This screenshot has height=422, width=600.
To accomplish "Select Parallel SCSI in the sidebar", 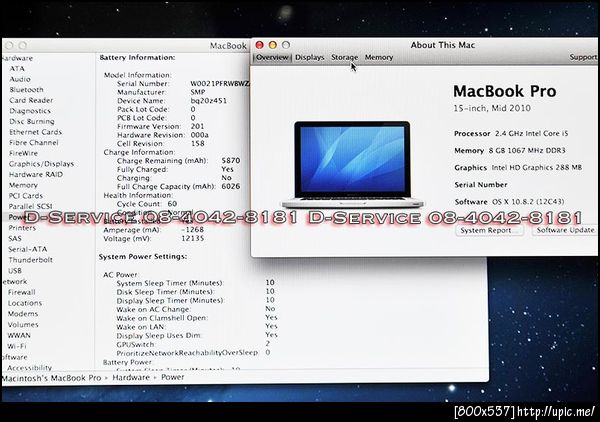I will 31,207.
